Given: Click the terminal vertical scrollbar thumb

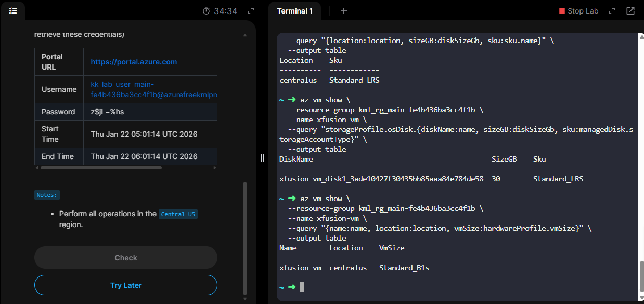Looking at the screenshot, I should pos(641,277).
